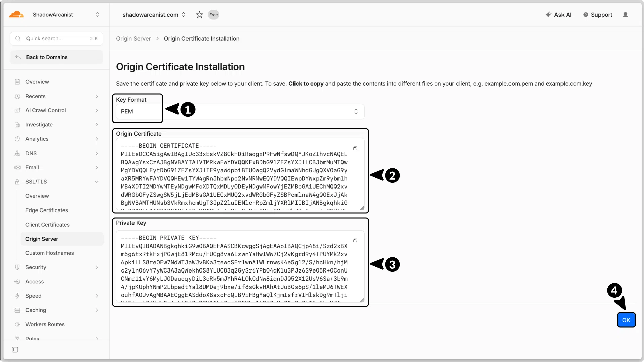
Task: Open the Ask AI assistant
Action: [x=558, y=15]
